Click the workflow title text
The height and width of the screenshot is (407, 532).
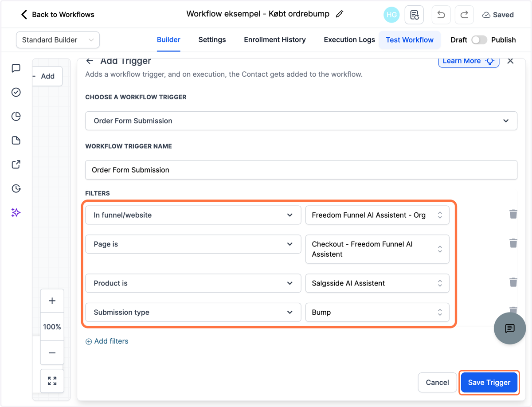[x=258, y=14]
